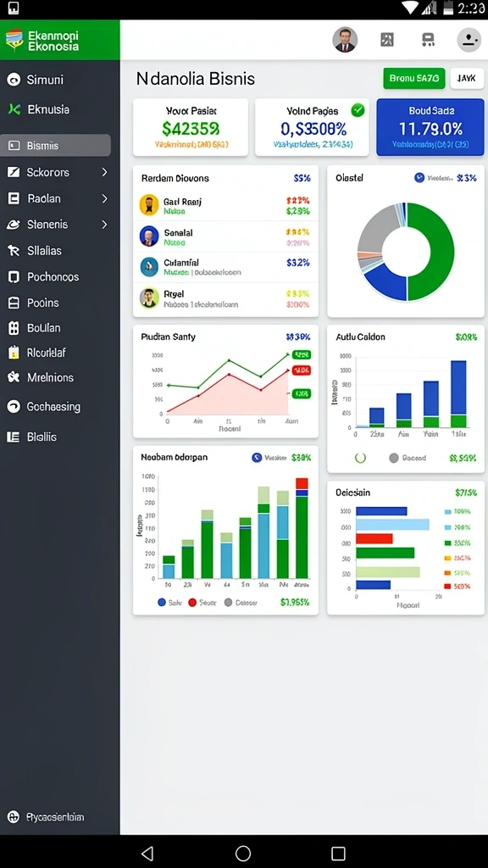The image size is (488, 868).
Task: Click the Raolan sidebar icon
Action: click(14, 198)
